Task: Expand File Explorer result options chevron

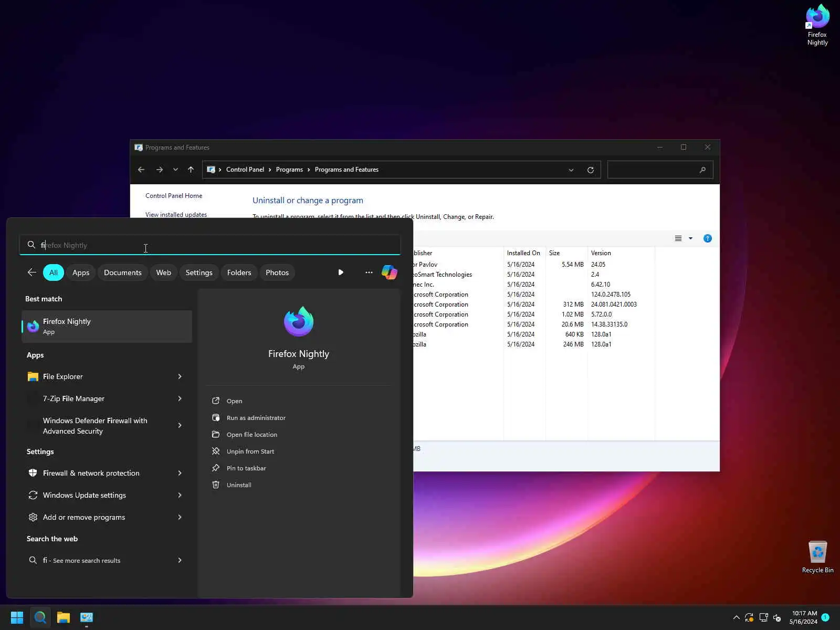Action: click(180, 376)
